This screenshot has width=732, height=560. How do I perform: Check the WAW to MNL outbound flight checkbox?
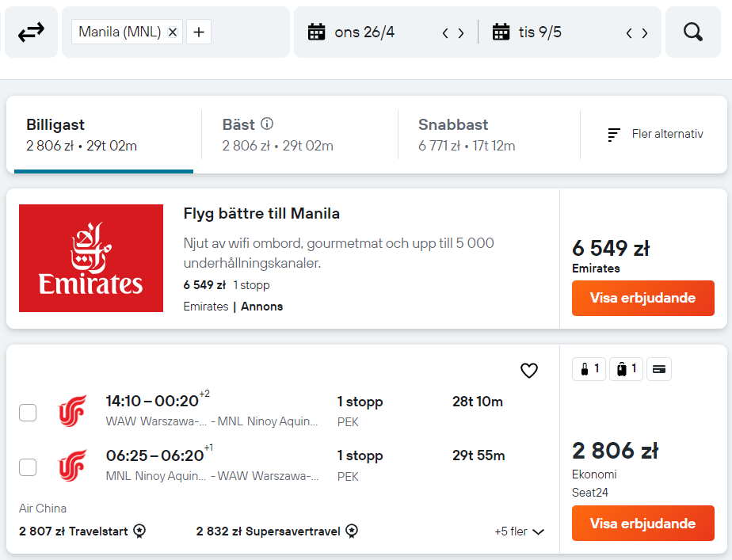point(28,413)
